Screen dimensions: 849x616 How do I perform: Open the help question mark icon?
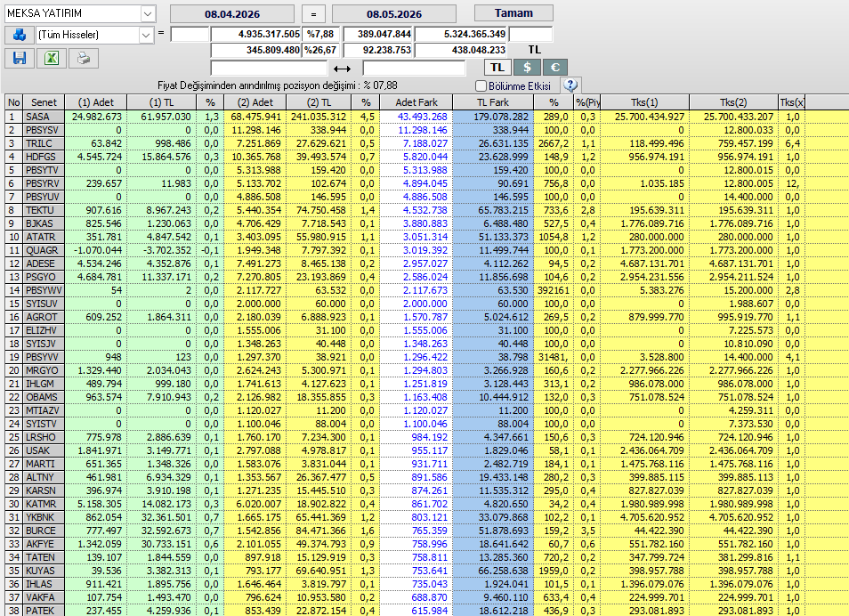(x=570, y=85)
